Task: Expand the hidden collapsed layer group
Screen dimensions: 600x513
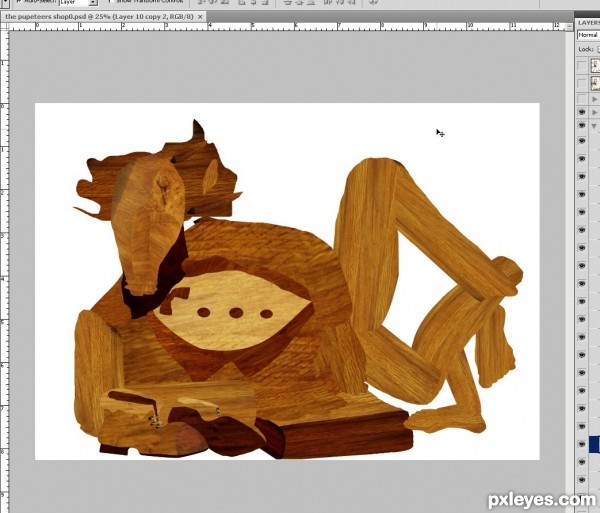Action: point(595,99)
